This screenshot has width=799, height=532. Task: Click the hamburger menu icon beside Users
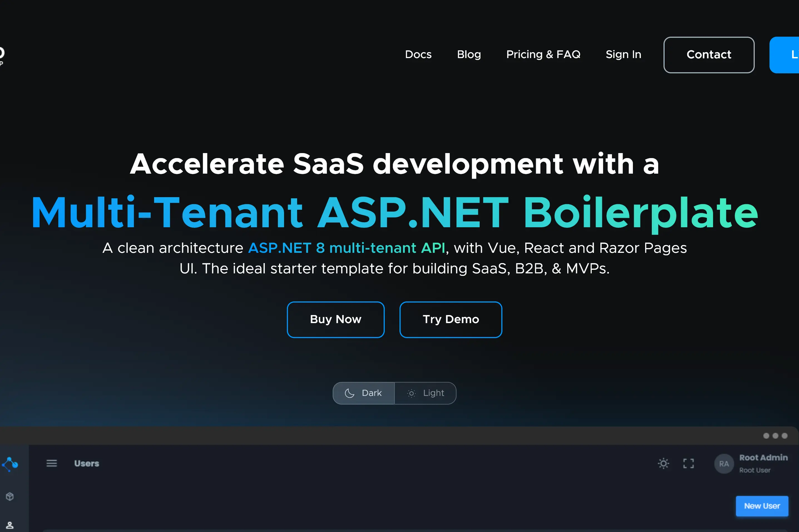click(52, 463)
